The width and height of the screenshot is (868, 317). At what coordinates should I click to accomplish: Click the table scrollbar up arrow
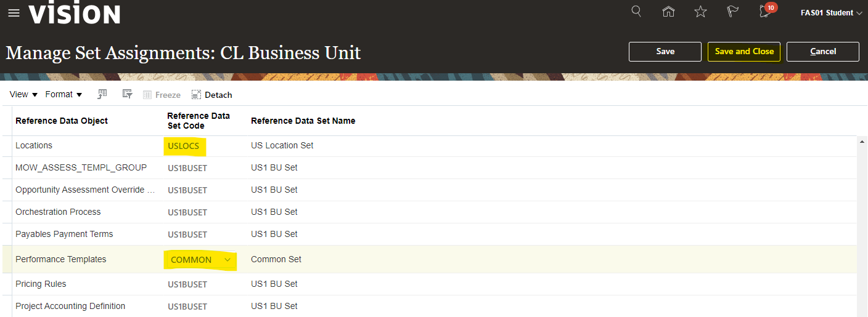coord(861,141)
